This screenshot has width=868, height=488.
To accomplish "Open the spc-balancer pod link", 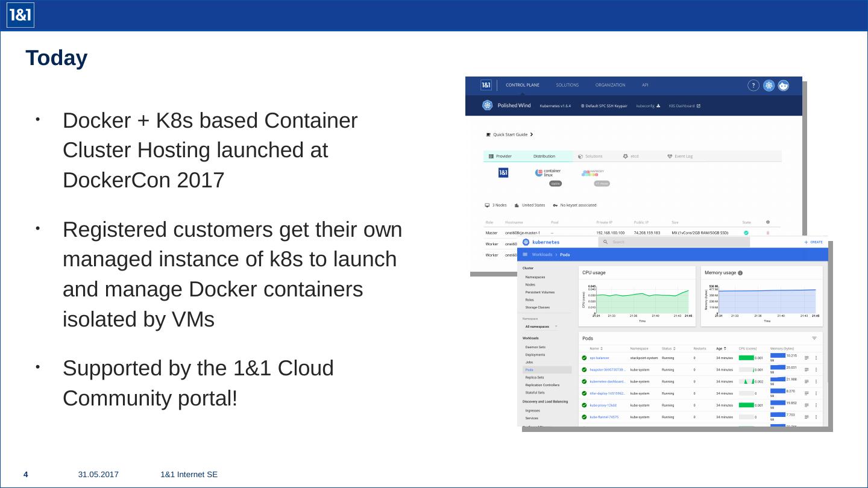I will coord(599,358).
